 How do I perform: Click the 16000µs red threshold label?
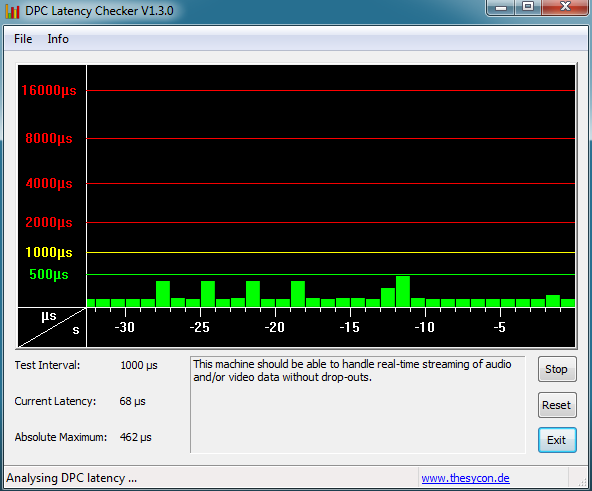[x=49, y=91]
